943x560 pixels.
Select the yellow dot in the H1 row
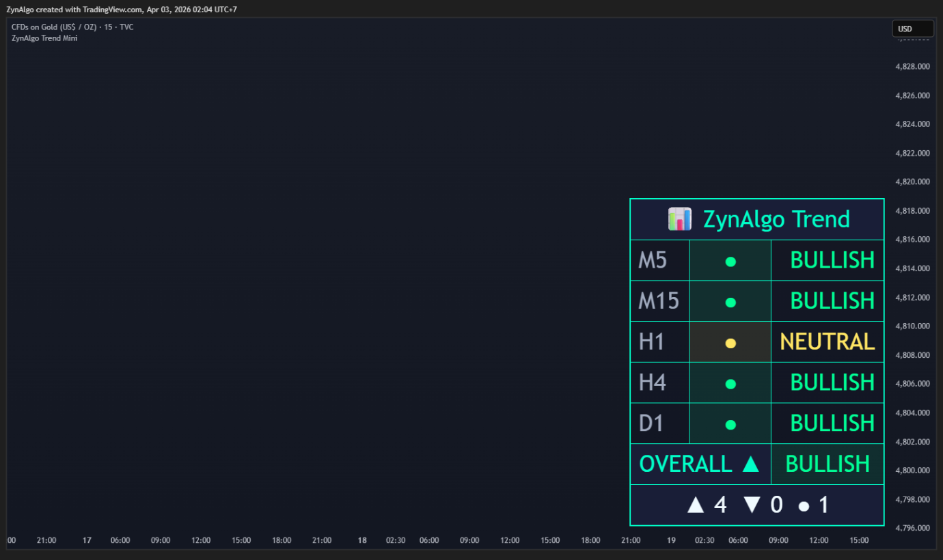tap(730, 343)
